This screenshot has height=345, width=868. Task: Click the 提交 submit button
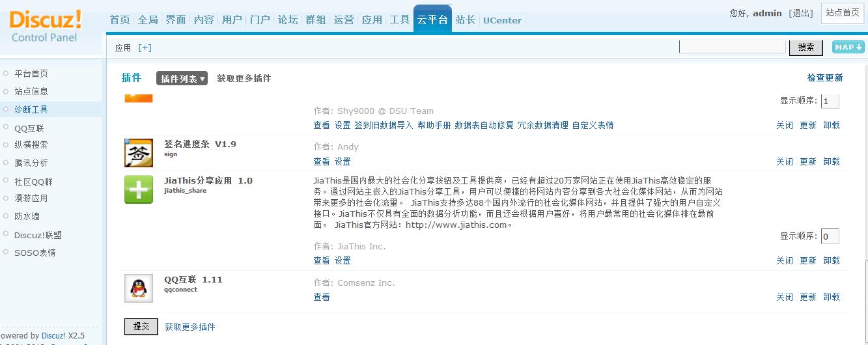[141, 327]
